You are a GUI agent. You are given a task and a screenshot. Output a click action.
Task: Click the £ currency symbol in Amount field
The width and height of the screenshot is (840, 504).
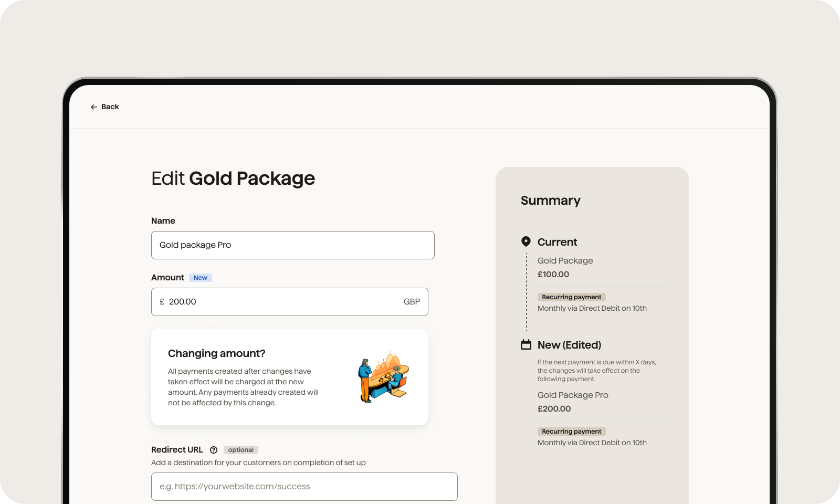coord(162,301)
